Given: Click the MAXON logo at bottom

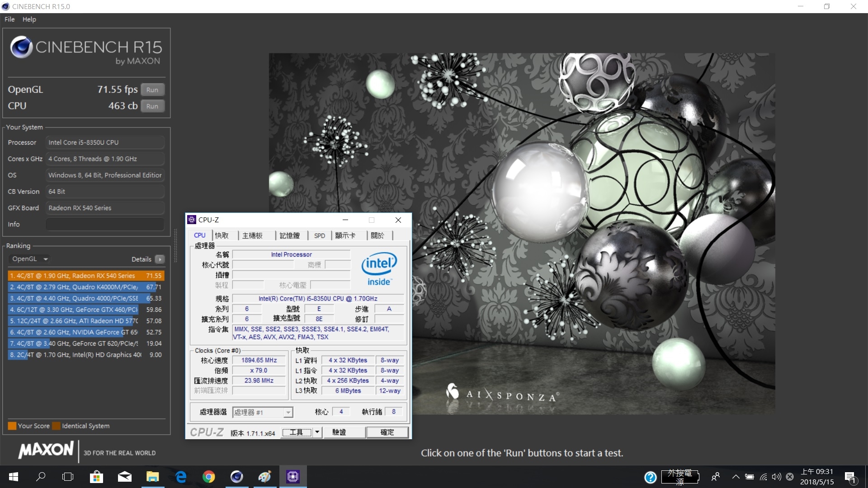Looking at the screenshot, I should click(46, 450).
